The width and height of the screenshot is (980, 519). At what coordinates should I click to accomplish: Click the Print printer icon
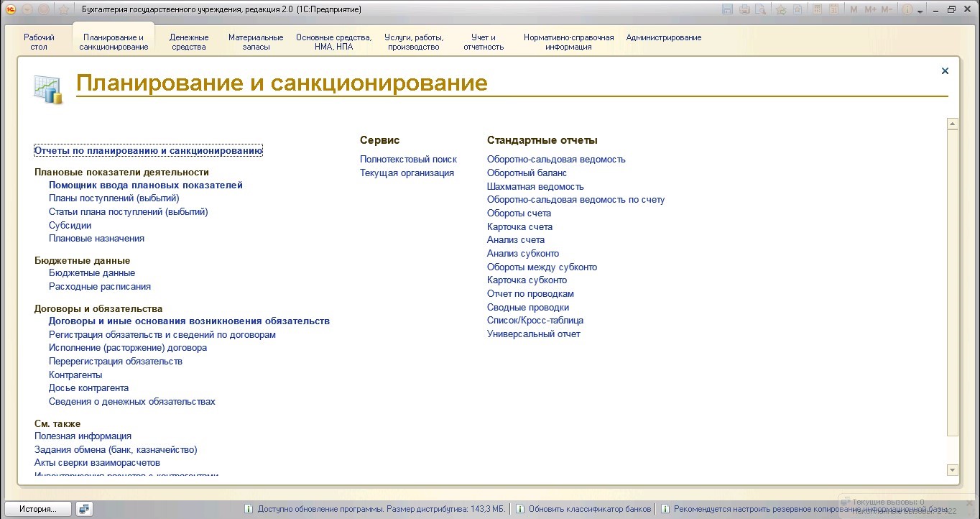[x=744, y=9]
